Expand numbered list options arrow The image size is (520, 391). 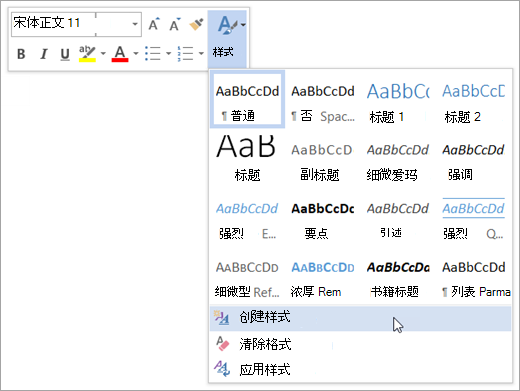click(201, 53)
